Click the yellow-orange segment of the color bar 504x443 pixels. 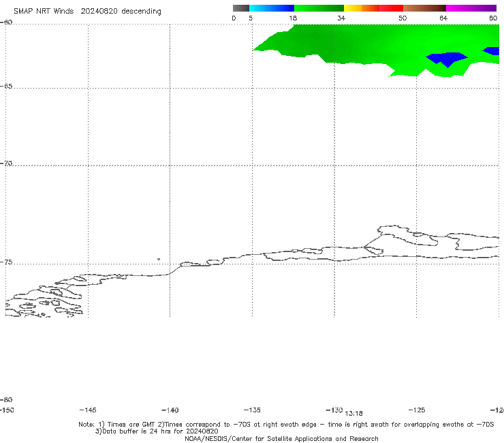click(x=362, y=8)
